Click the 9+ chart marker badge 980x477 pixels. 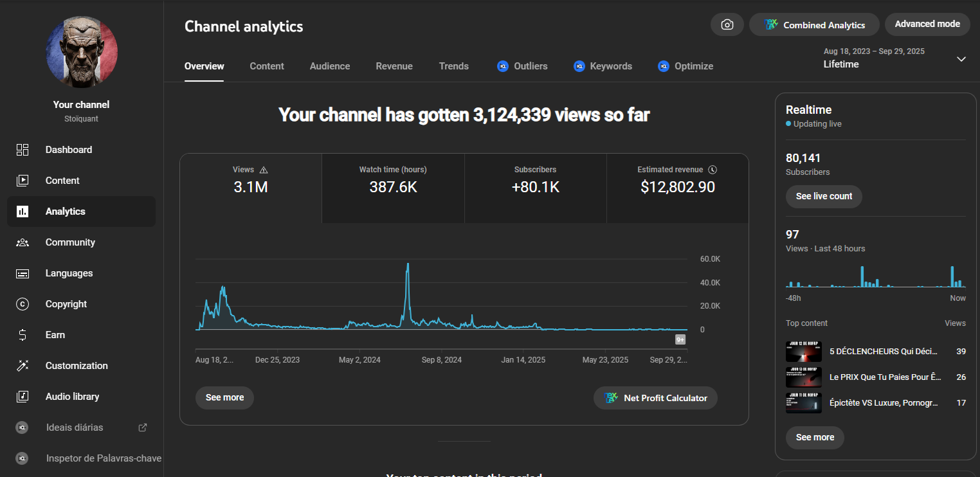click(x=680, y=339)
